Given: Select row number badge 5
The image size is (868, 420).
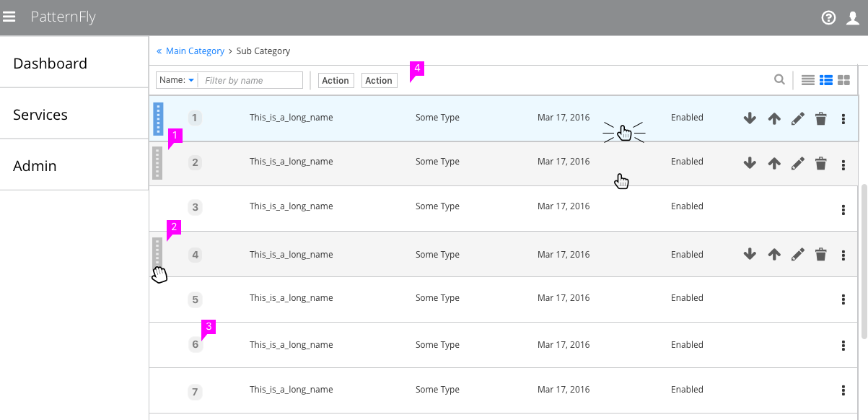Looking at the screenshot, I should pos(195,299).
